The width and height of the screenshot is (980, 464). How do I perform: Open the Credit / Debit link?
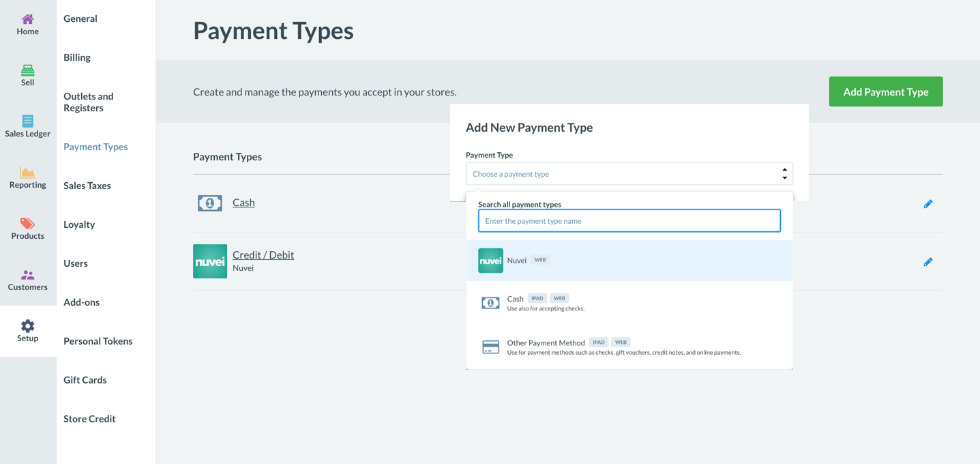tap(263, 255)
